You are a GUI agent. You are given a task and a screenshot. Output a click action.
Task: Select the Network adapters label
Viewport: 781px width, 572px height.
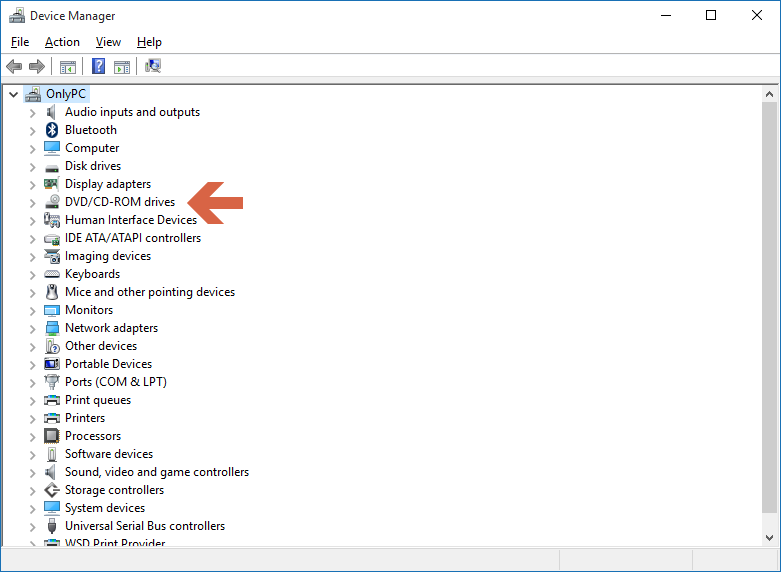point(112,328)
